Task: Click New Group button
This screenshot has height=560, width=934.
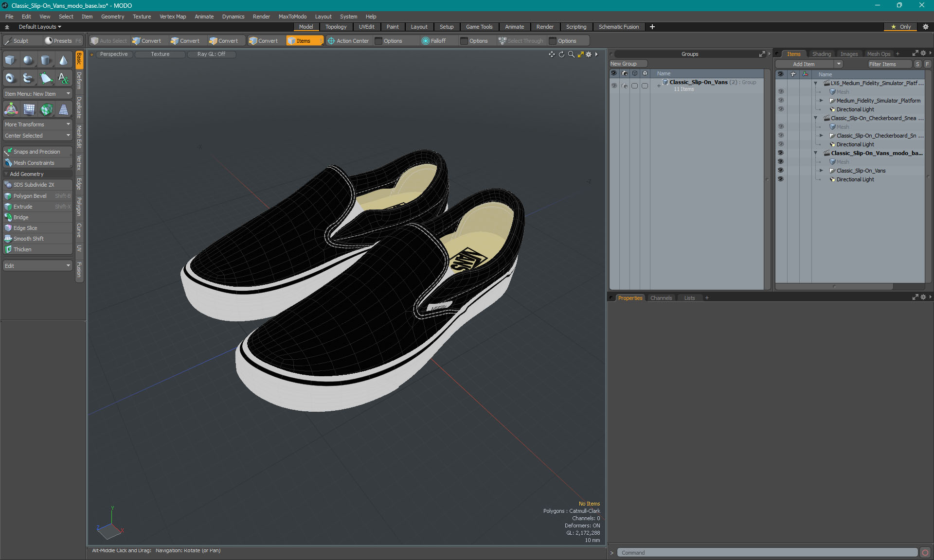Action: 628,64
